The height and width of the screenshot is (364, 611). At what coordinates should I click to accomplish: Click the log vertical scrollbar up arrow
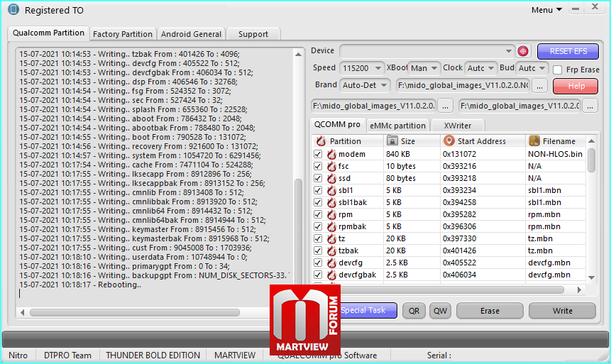tap(299, 55)
